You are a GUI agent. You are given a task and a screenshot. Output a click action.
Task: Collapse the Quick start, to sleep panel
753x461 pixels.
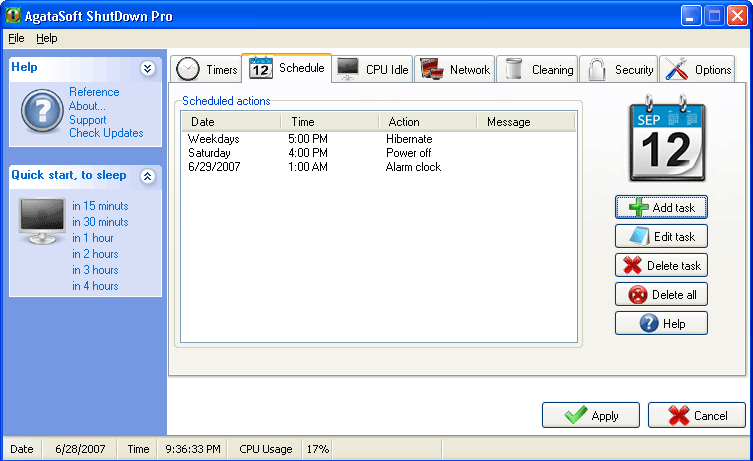pos(147,176)
